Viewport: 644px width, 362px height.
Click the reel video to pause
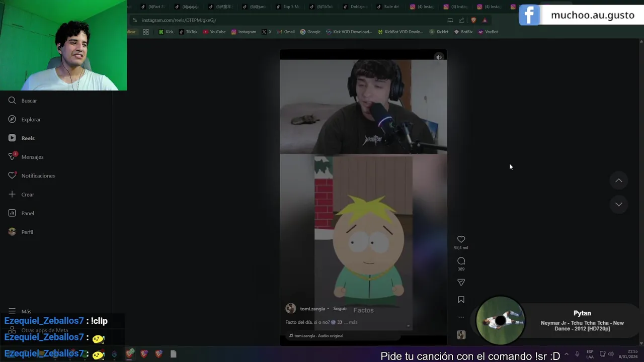pyautogui.click(x=363, y=196)
